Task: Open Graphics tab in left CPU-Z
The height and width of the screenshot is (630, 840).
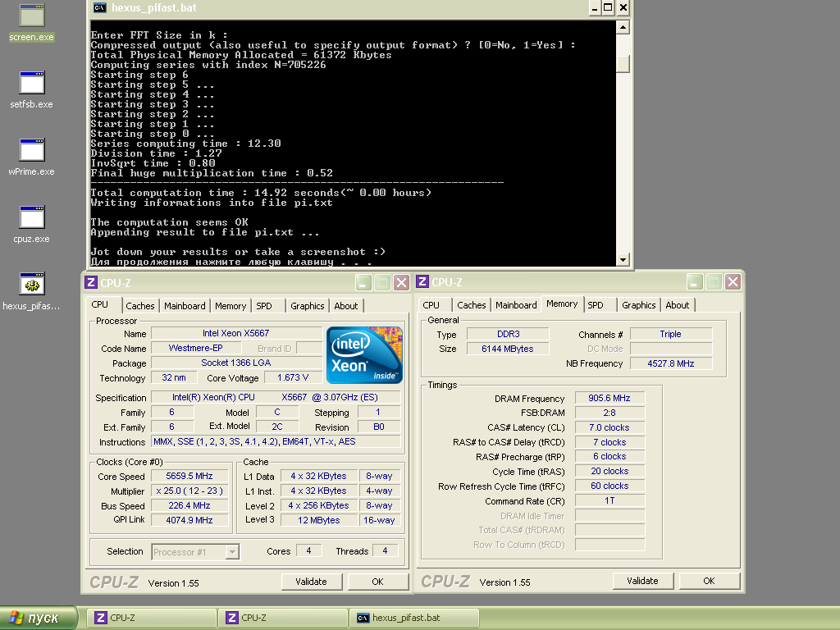Action: click(307, 306)
